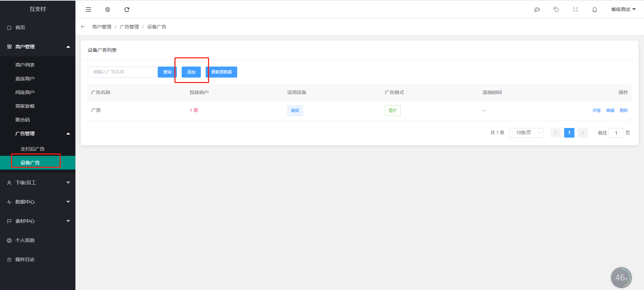This screenshot has width=644, height=290.
Task: Click the 前往 page number field
Action: pyautogui.click(x=616, y=133)
